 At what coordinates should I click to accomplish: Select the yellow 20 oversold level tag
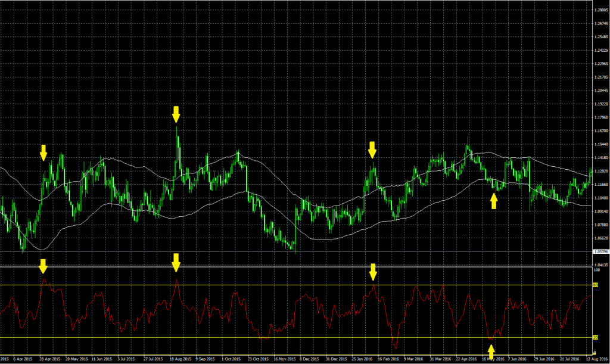(x=595, y=338)
